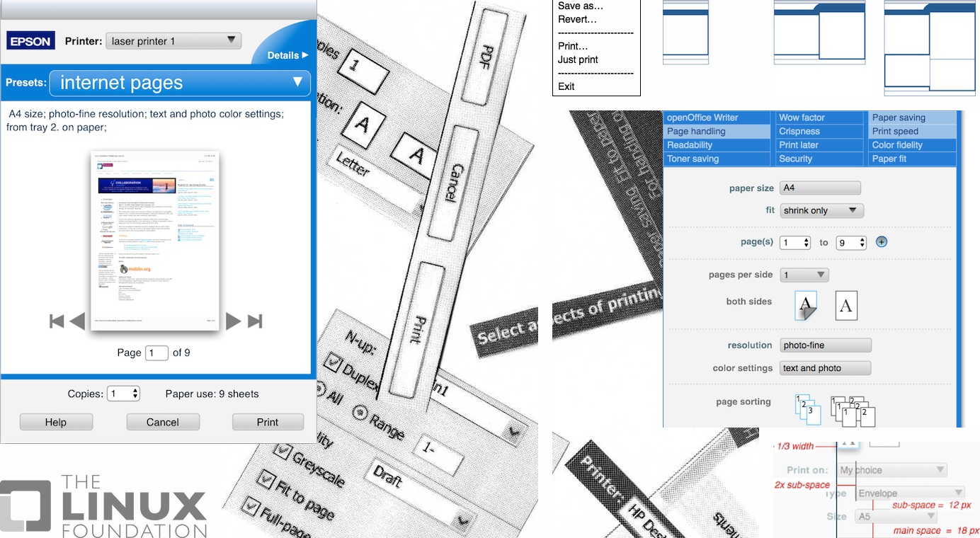Add another page range with plus icon
The height and width of the screenshot is (538, 980).
point(882,242)
